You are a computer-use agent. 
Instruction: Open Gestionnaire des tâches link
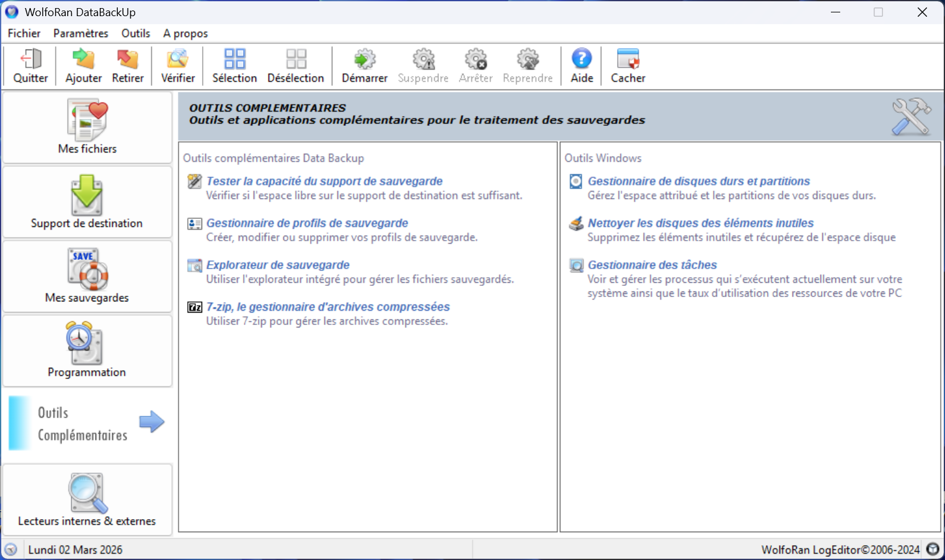[652, 265]
